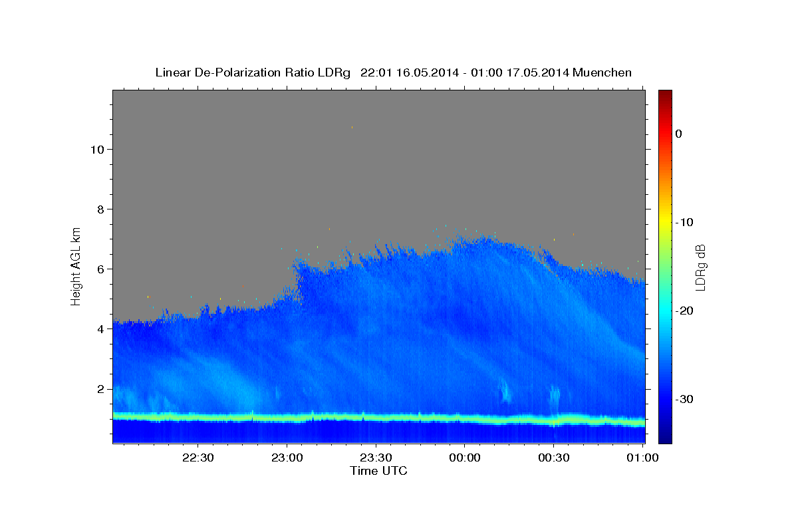The height and width of the screenshot is (532, 798).
Task: Click the height tick label 2
Action: 101,388
